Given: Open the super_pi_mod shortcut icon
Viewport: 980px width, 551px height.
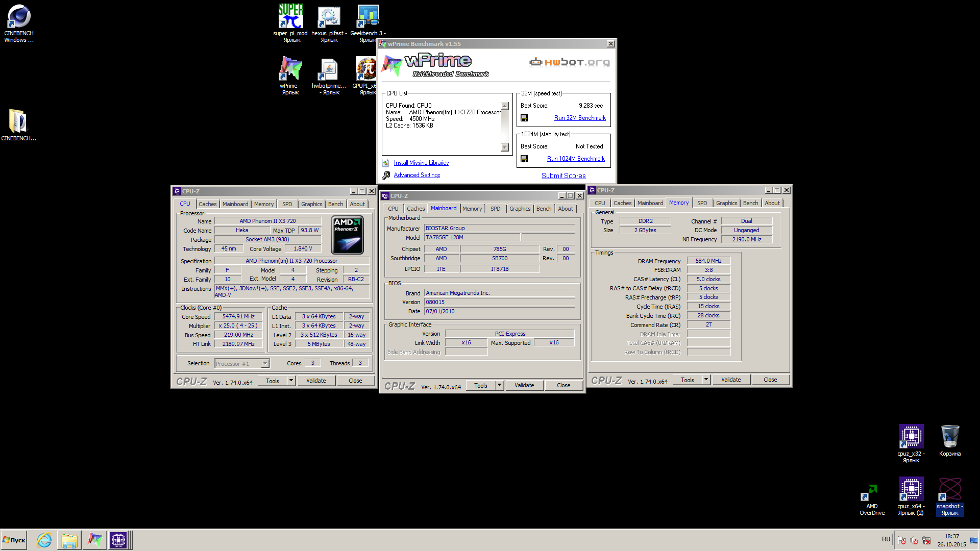Looking at the screenshot, I should click(x=290, y=16).
